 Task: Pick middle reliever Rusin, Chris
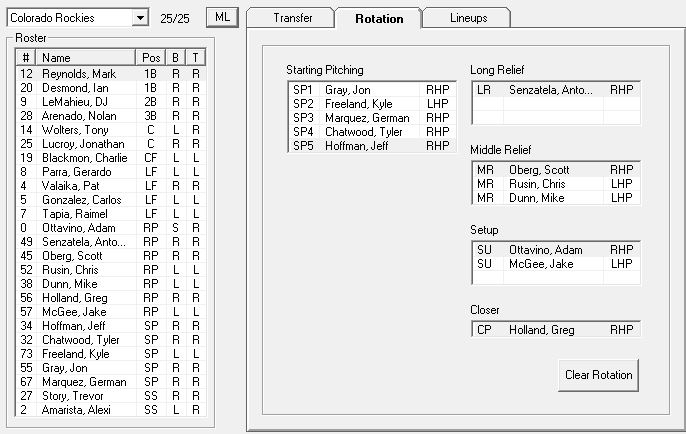tap(554, 184)
